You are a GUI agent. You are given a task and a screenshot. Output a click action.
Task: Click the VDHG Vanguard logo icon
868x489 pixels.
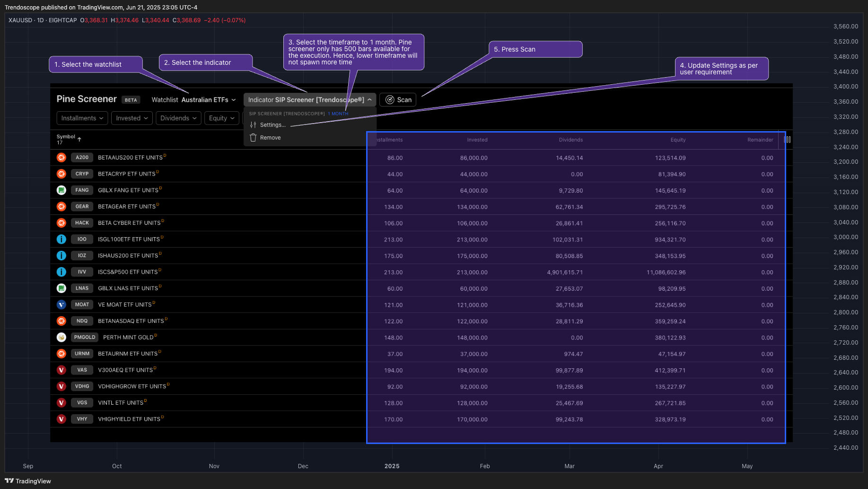(61, 386)
